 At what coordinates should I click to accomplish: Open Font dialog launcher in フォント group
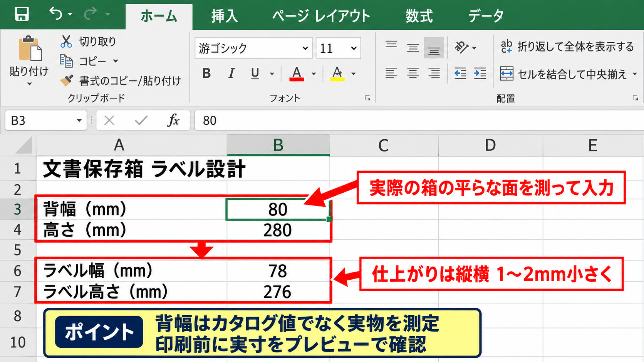pos(368,98)
